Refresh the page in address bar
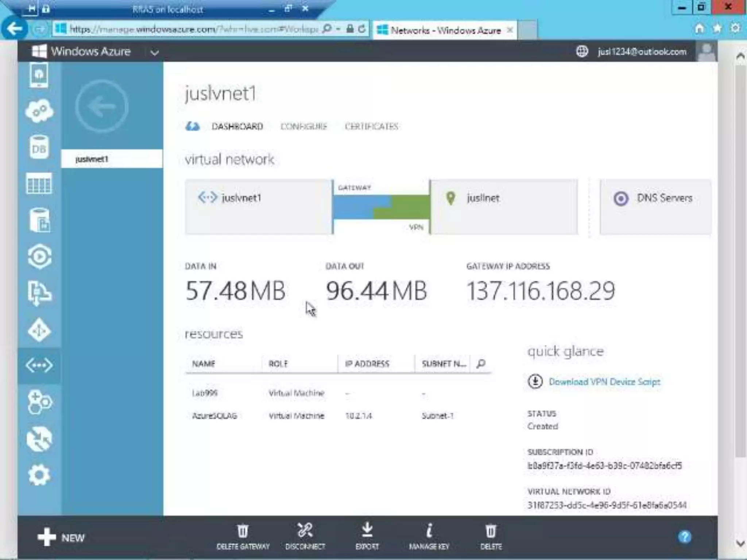Image resolution: width=747 pixels, height=560 pixels. 362,29
